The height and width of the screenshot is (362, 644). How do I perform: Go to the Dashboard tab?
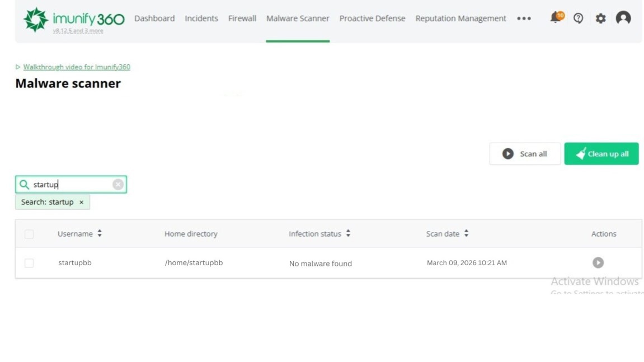click(154, 18)
